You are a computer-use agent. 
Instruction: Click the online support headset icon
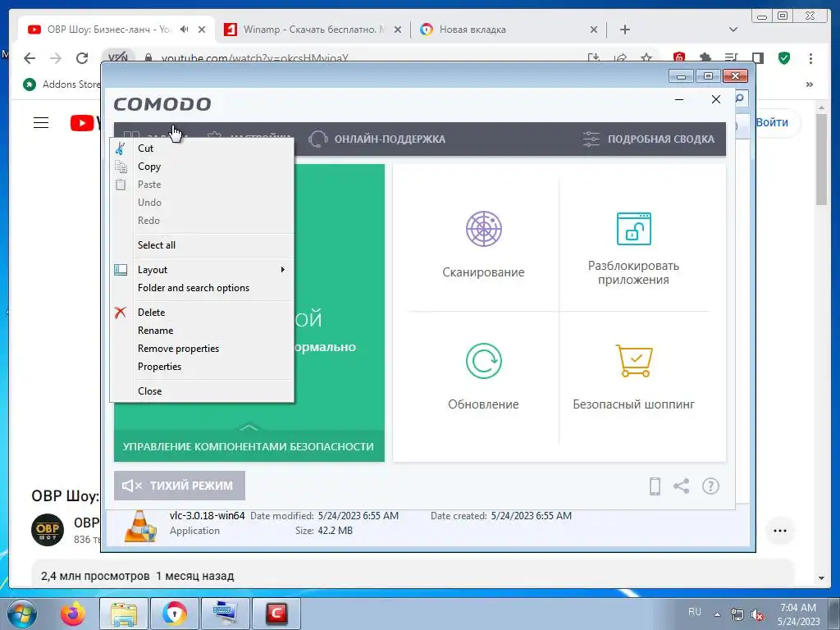point(317,139)
